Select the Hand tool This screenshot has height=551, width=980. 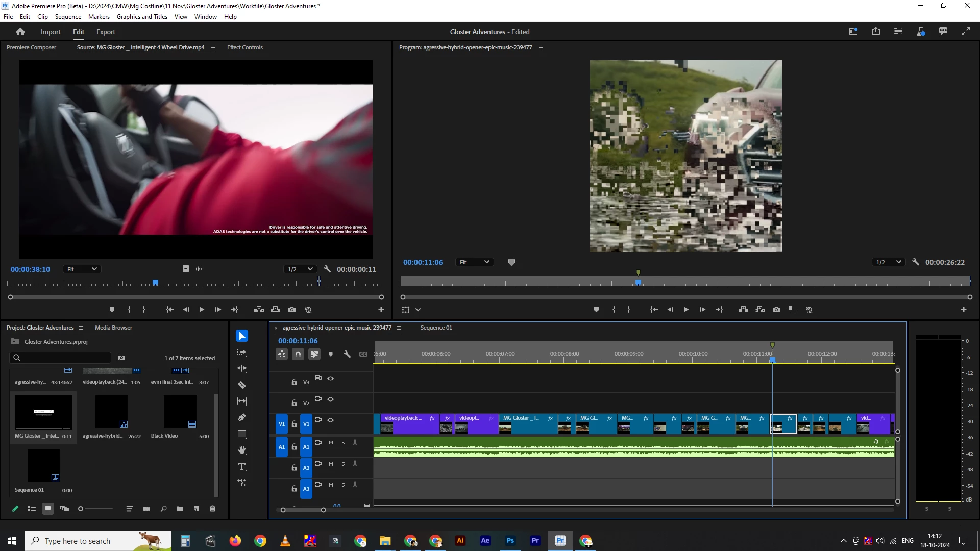[242, 450]
